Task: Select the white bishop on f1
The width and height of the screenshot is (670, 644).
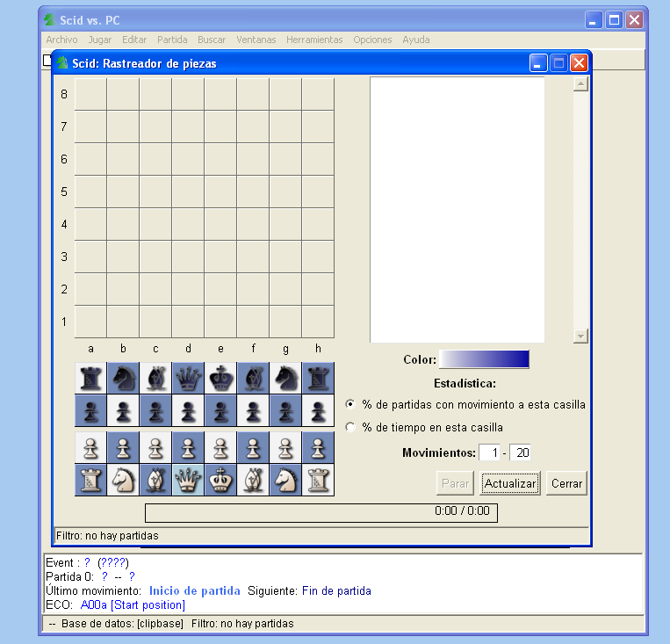Action: tap(253, 480)
